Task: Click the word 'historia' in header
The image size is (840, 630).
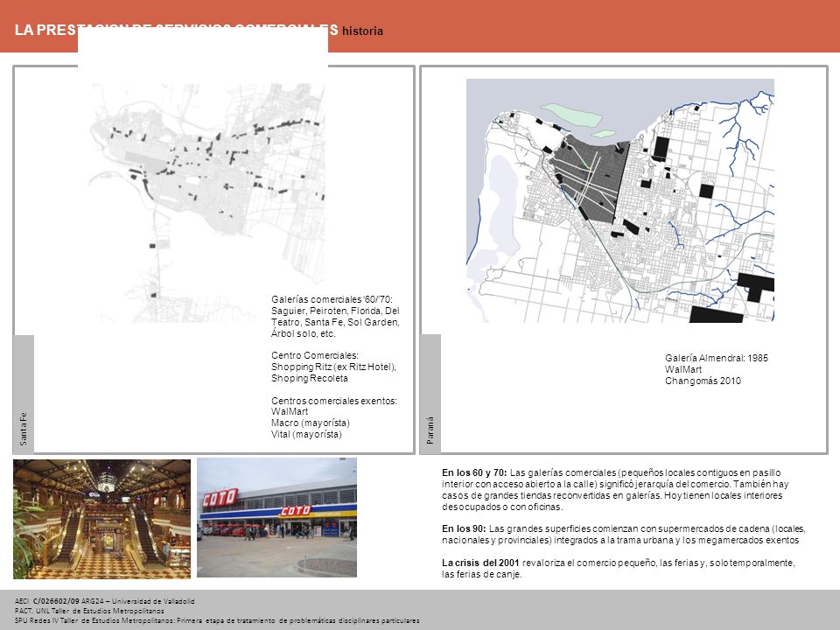Action: click(362, 31)
